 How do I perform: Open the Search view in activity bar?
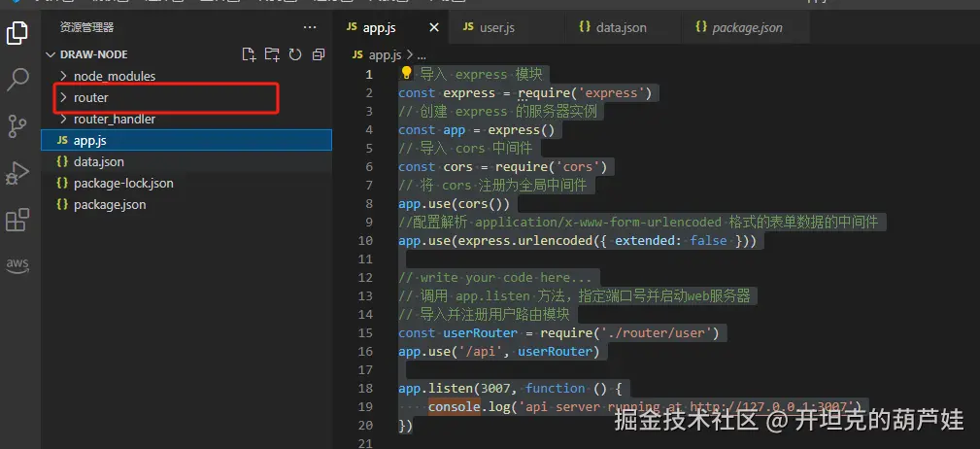point(17,80)
